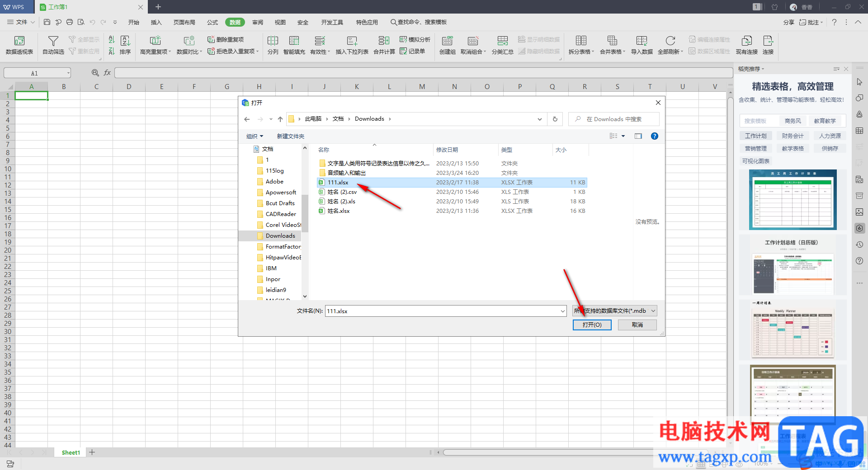
Task: Switch to the 公式 (Formulas) tab
Action: click(x=212, y=22)
